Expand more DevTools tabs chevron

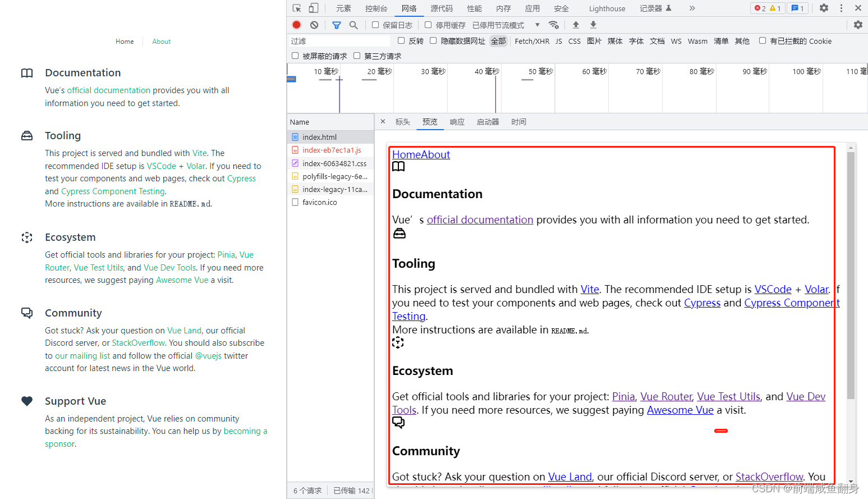pos(692,8)
